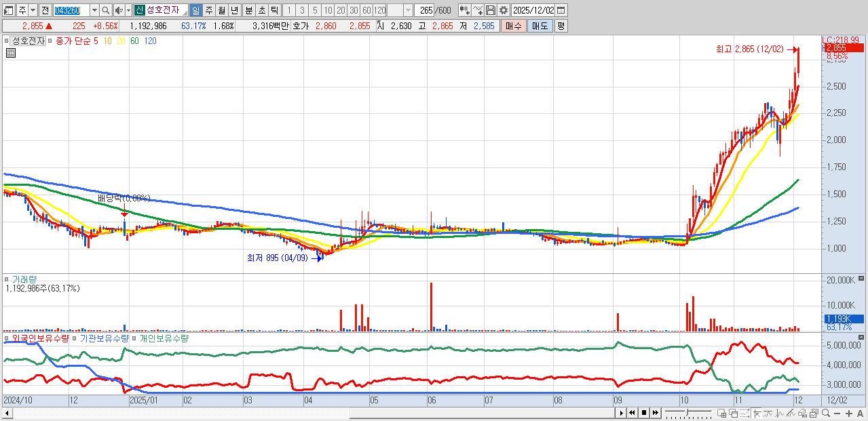Image resolution: width=868 pixels, height=421 pixels.
Task: Close the volume panel X button
Action: pyautogui.click(x=861, y=279)
